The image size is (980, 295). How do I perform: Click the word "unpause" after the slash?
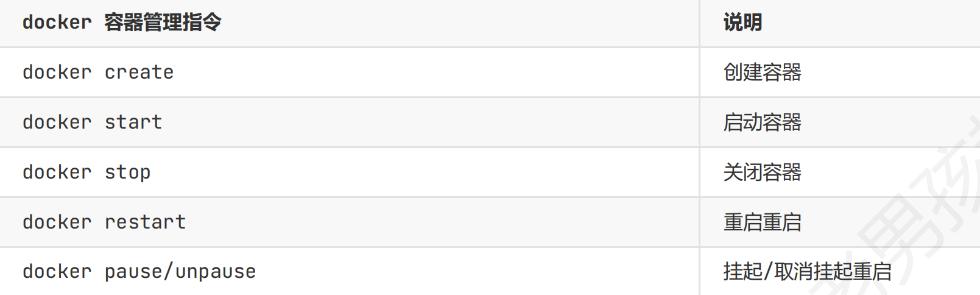click(216, 272)
